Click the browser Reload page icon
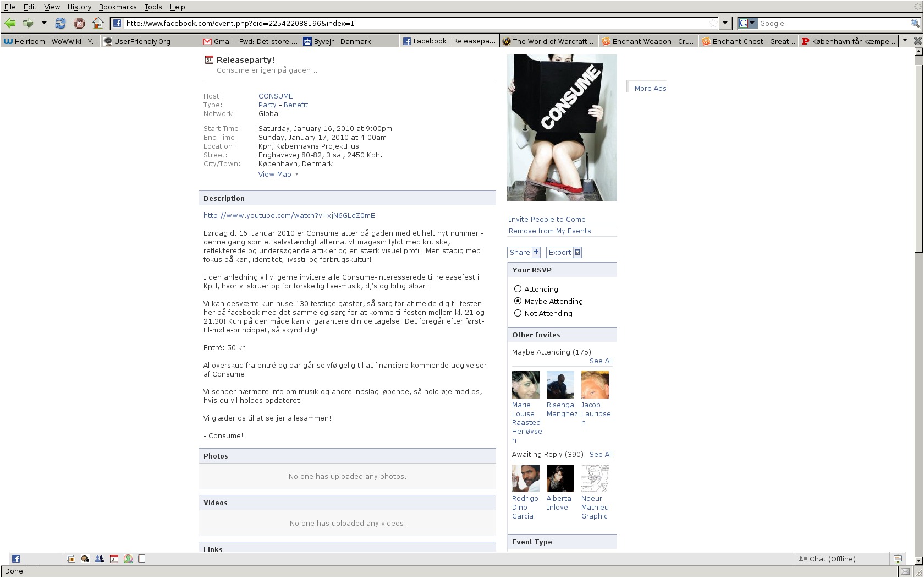 [61, 23]
